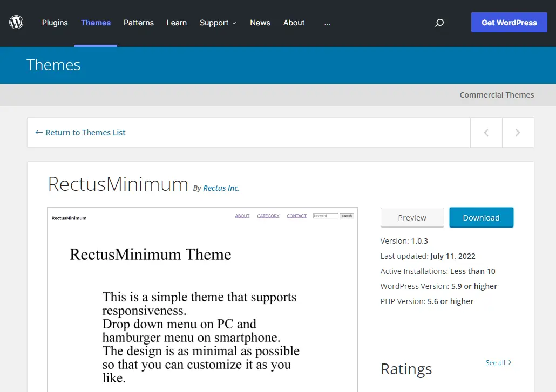This screenshot has height=392, width=556.
Task: Open the Patterns menu item
Action: [x=139, y=23]
